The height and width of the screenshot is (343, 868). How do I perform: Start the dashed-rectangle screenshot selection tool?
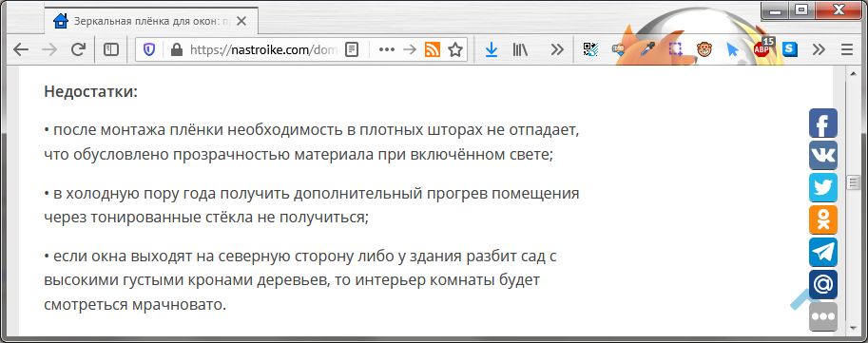coord(675,49)
